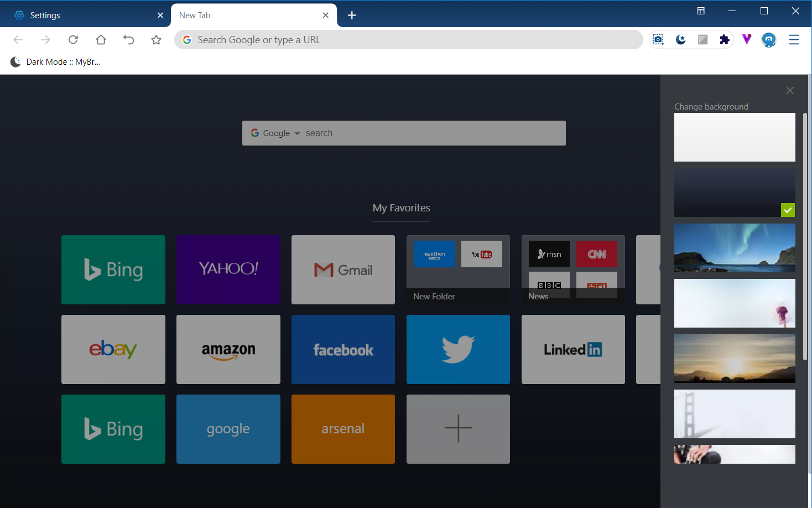Click the green checkmark on active background
The height and width of the screenshot is (508, 812).
788,210
